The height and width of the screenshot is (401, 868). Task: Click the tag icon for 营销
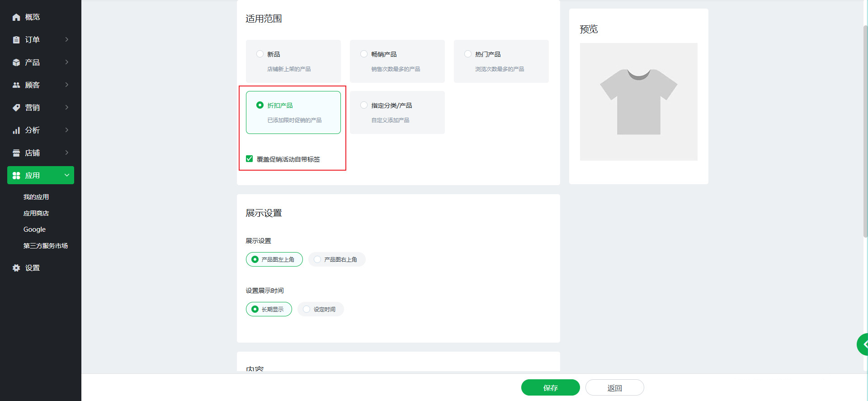click(16, 108)
